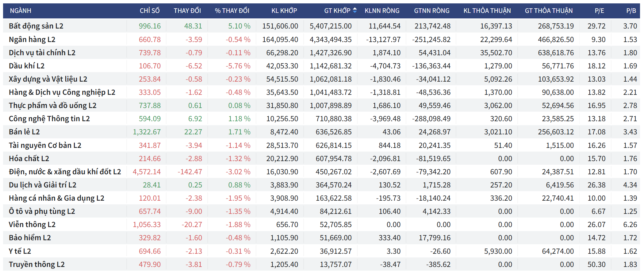Sort by % THAY ĐỔI header
Screen dimensions: 644x274
[x=232, y=11]
